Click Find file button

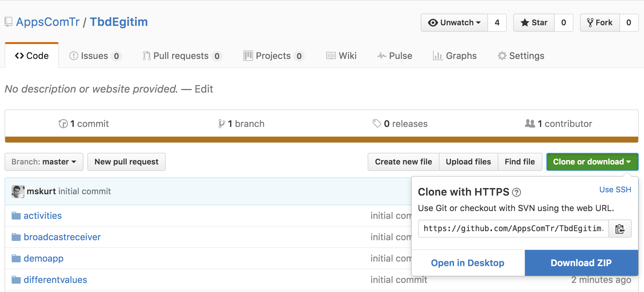[x=520, y=162]
